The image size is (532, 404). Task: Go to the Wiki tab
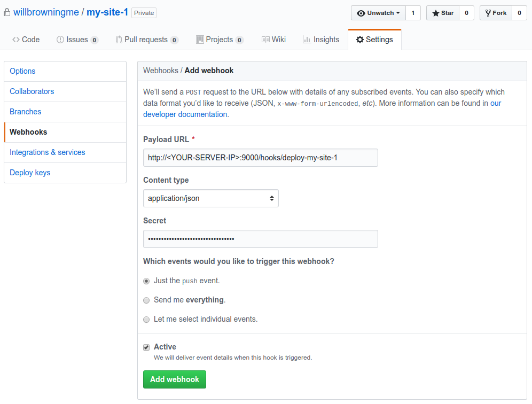click(x=273, y=40)
